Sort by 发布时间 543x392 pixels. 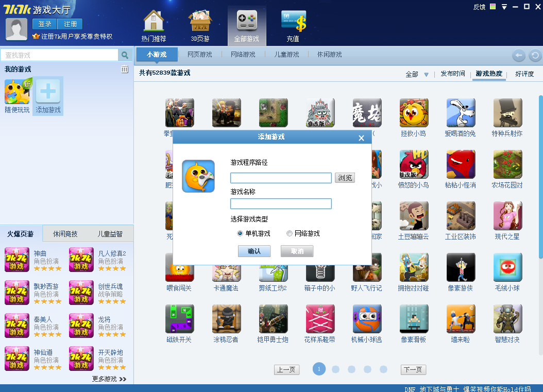click(x=453, y=74)
